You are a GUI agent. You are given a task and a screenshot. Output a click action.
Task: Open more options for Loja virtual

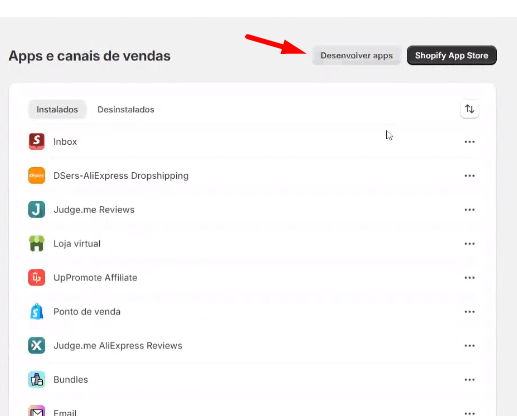click(x=470, y=244)
